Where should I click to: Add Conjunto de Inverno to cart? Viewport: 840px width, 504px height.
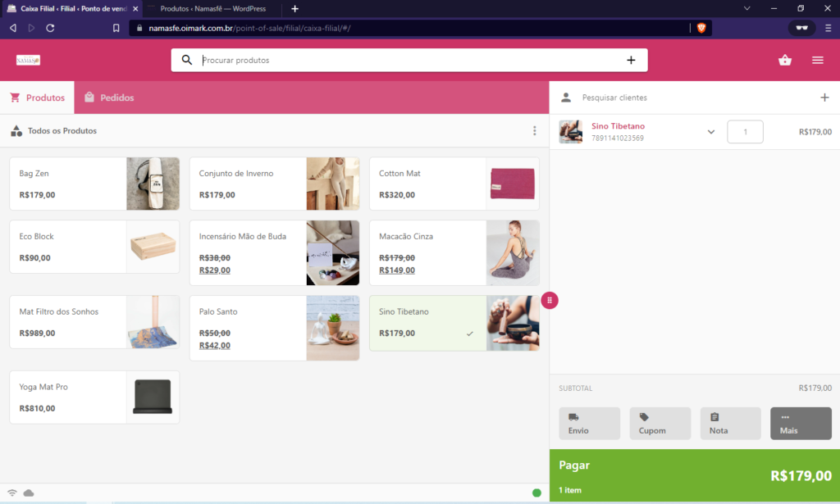pos(274,184)
